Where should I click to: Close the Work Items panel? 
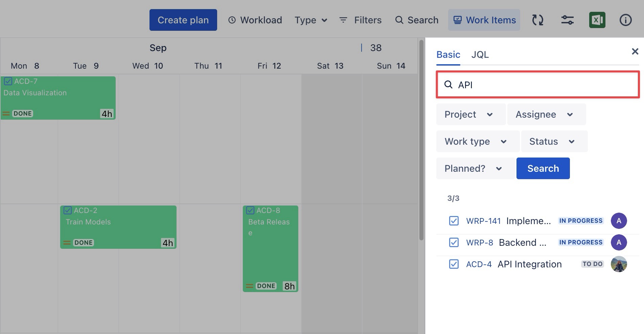tap(635, 51)
